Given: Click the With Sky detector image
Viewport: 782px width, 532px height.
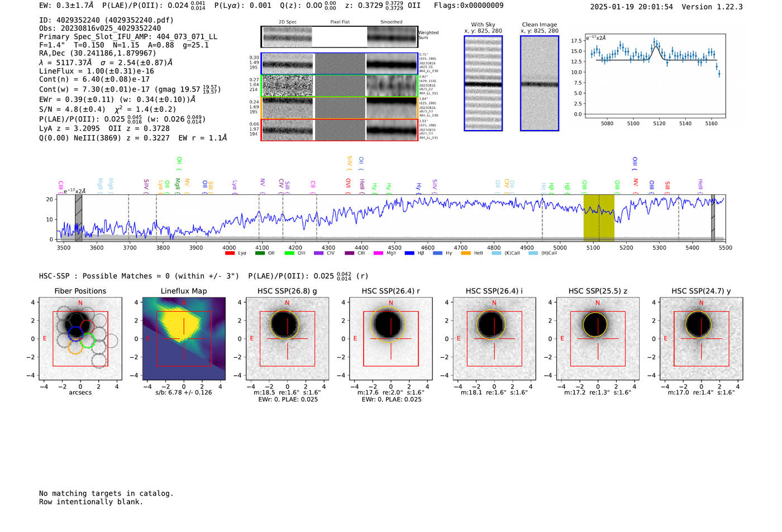Looking at the screenshot, I should coord(483,83).
